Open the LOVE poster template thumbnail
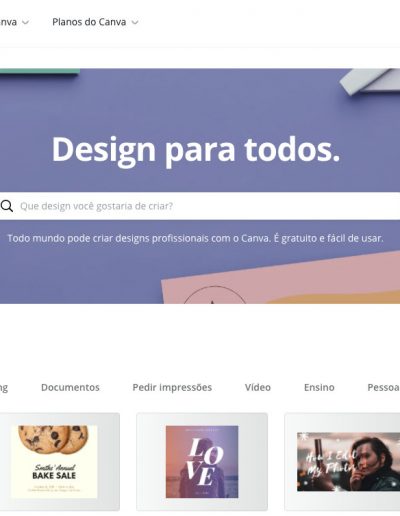The height and width of the screenshot is (516, 400). (202, 462)
